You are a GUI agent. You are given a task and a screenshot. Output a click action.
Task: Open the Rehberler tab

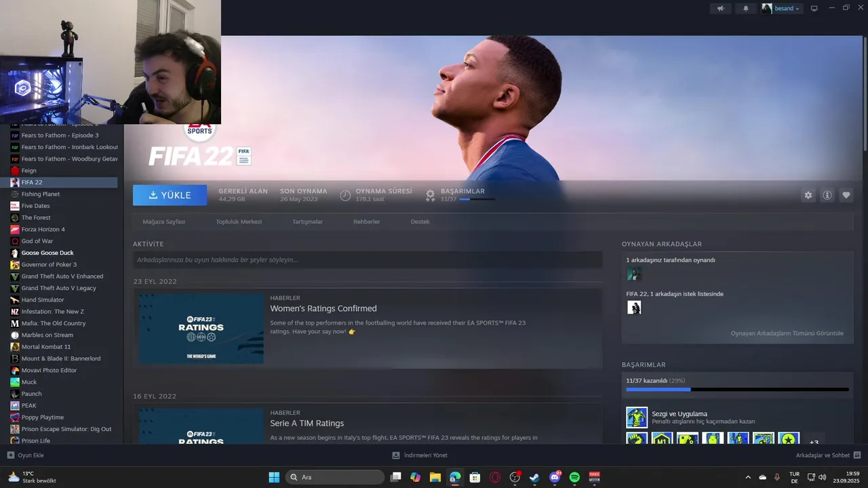366,222
